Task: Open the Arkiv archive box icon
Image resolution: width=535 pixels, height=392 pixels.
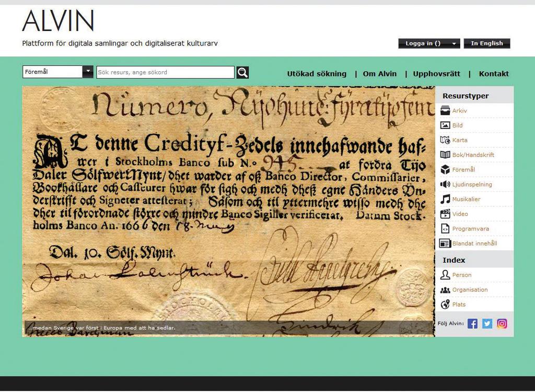Action: point(445,111)
